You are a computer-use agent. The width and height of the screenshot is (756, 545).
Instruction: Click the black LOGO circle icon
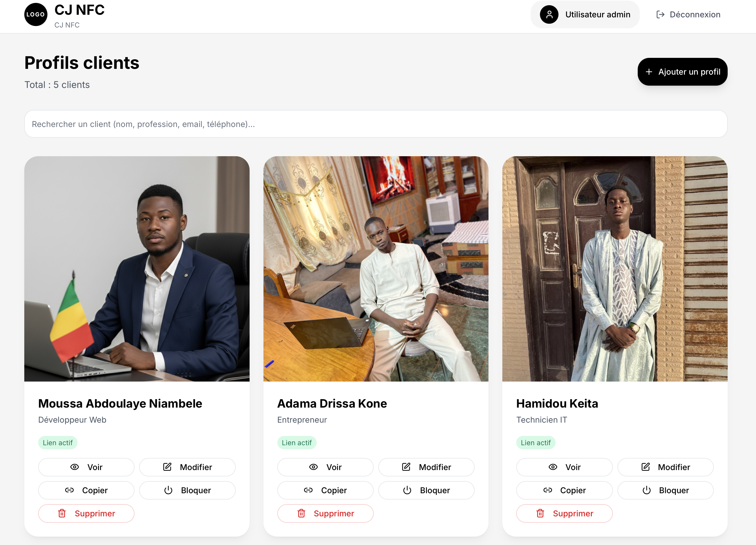tap(36, 14)
